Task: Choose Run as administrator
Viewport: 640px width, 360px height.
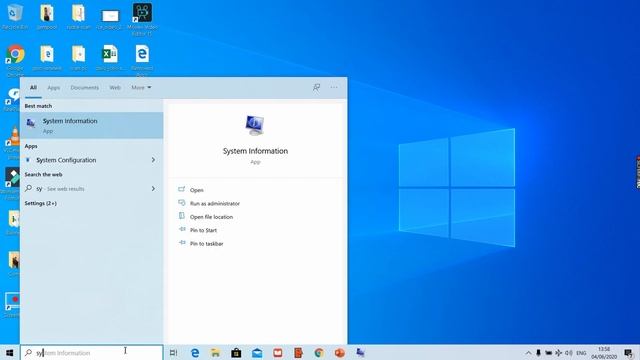Action: click(215, 203)
